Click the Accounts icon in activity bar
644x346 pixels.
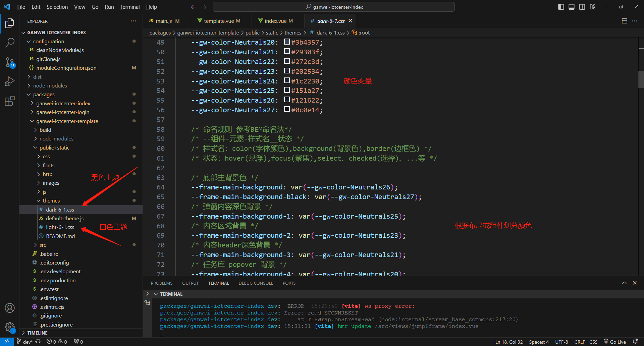[x=10, y=308]
